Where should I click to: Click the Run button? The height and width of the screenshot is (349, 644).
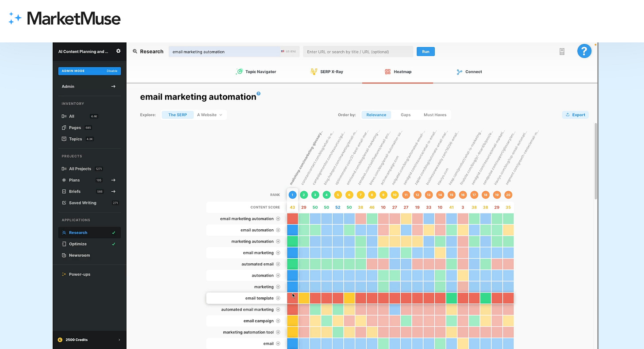425,52
